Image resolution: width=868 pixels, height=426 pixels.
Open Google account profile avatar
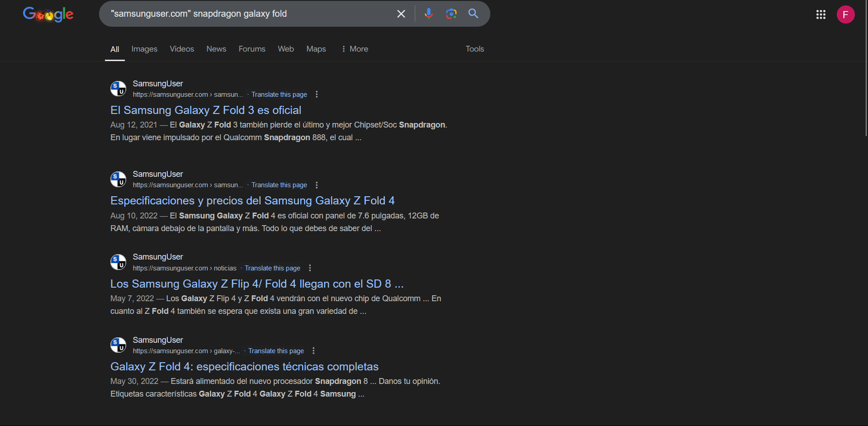coord(845,14)
